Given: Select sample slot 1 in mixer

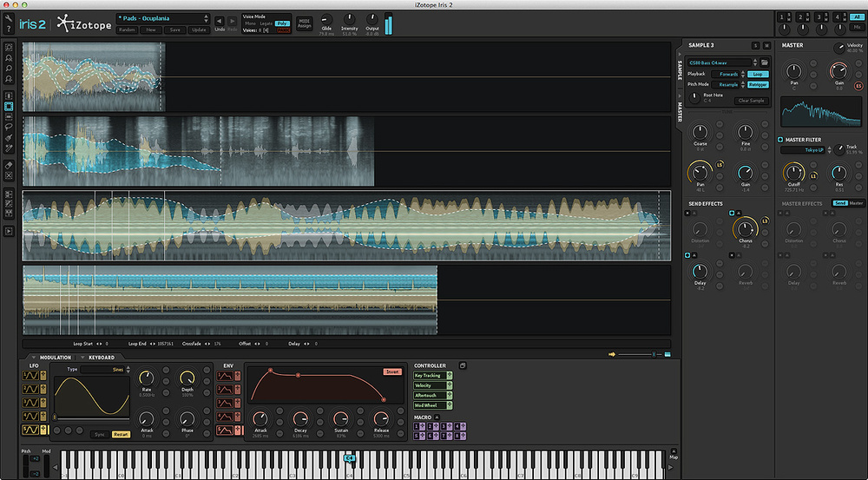Looking at the screenshot, I should point(782,17).
